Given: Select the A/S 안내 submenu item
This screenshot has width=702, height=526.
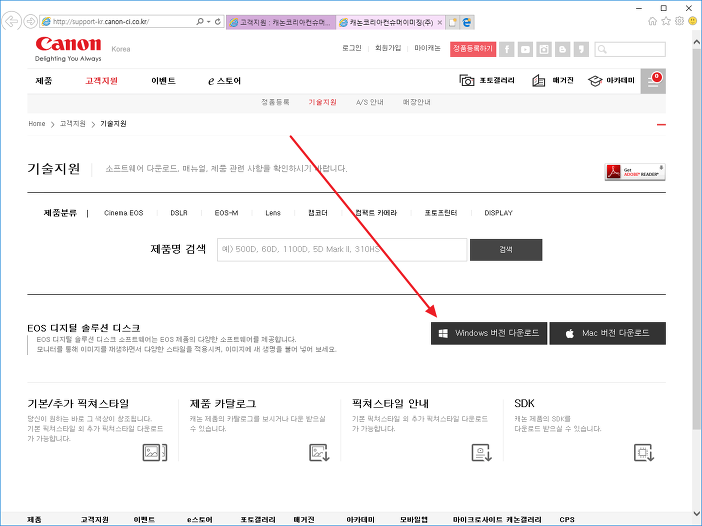Looking at the screenshot, I should [370, 102].
